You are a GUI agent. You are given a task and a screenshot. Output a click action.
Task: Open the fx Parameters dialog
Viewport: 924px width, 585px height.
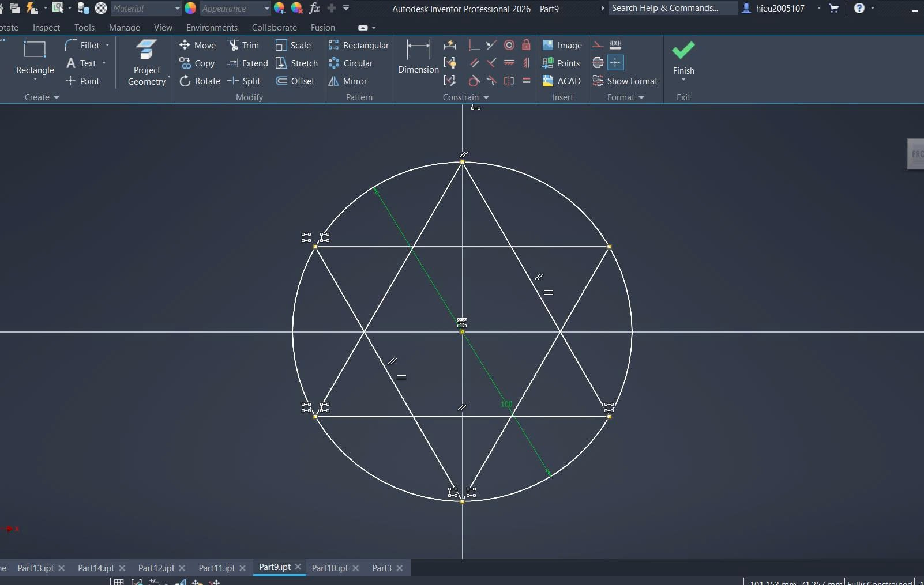click(x=314, y=8)
